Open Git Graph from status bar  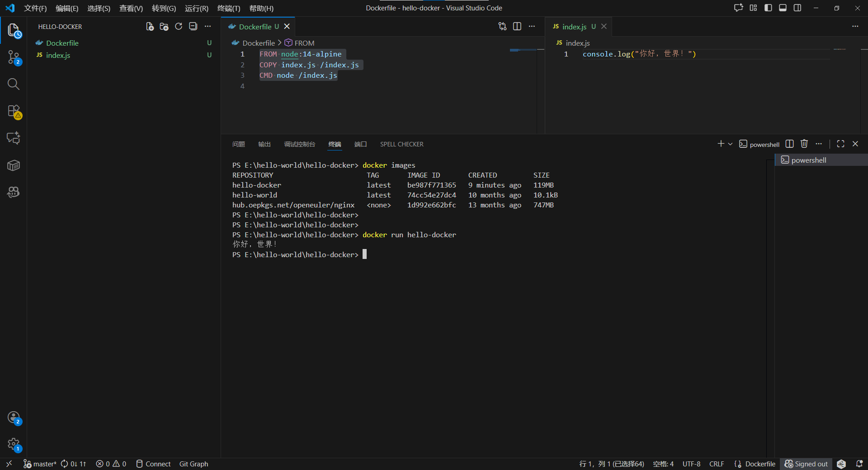(193, 464)
